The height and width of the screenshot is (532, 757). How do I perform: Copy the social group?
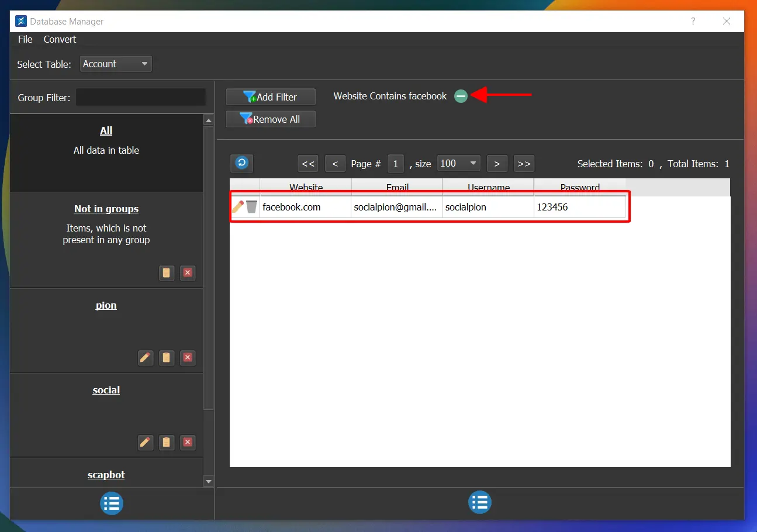point(167,442)
